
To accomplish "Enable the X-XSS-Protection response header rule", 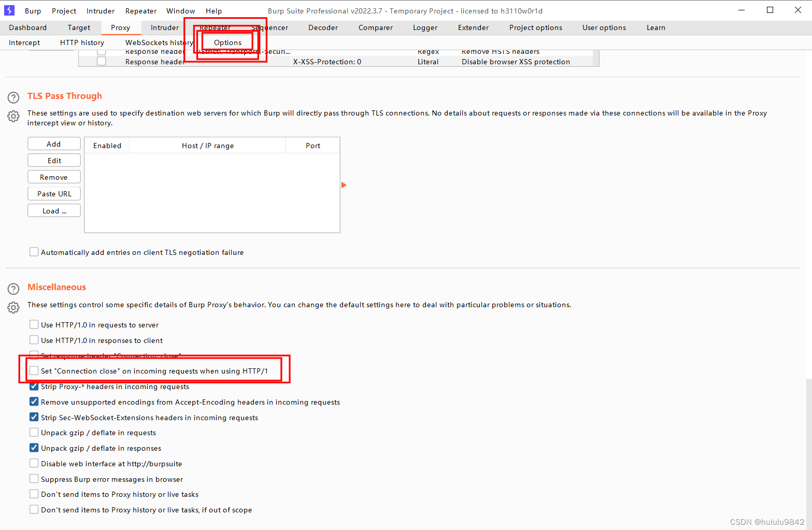I will pos(102,62).
